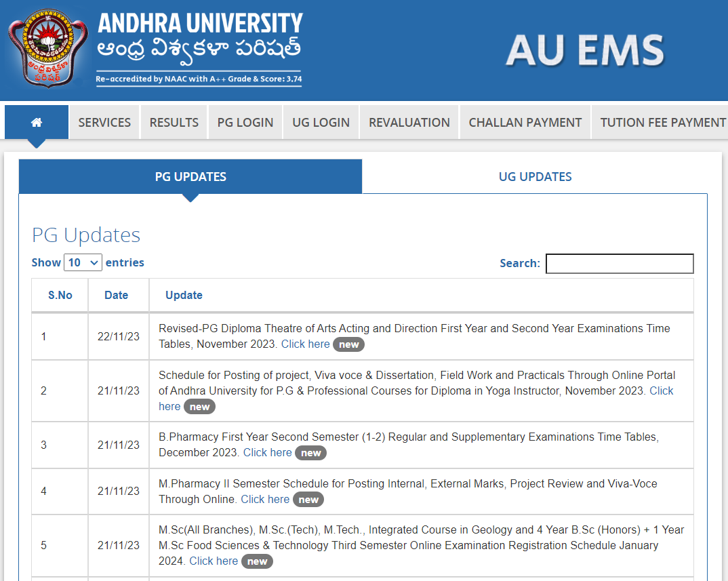Click serial number 4 cell
The width and height of the screenshot is (728, 581).
(x=60, y=491)
